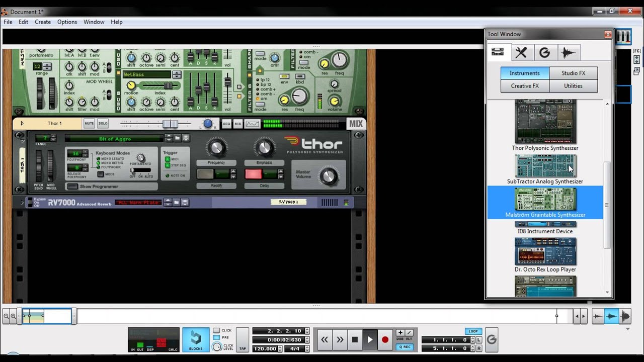Open the Help menu
644x362 pixels.
click(117, 22)
